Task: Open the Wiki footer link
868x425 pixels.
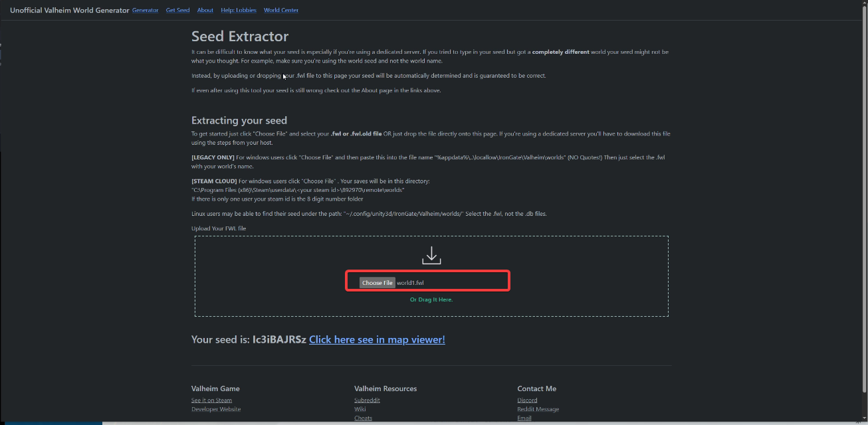Action: coord(360,409)
